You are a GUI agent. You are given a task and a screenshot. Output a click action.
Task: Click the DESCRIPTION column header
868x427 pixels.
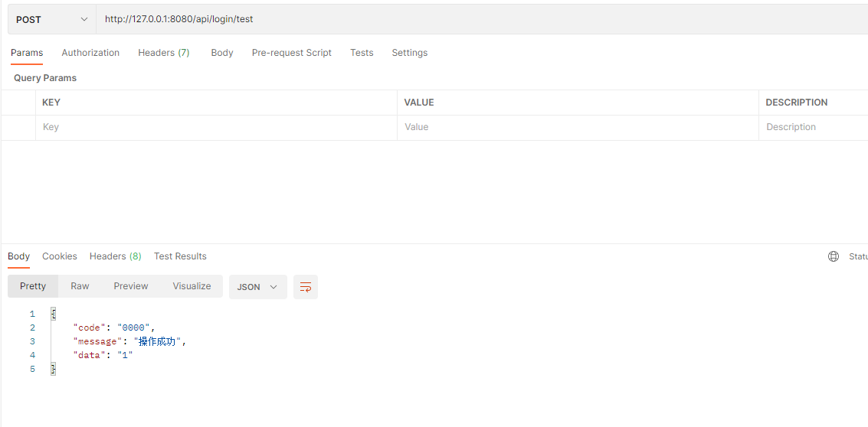(797, 103)
